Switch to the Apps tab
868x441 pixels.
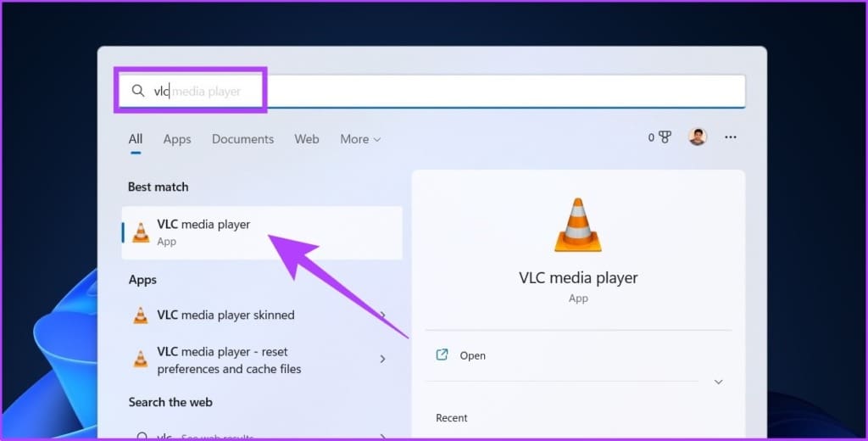pos(177,139)
